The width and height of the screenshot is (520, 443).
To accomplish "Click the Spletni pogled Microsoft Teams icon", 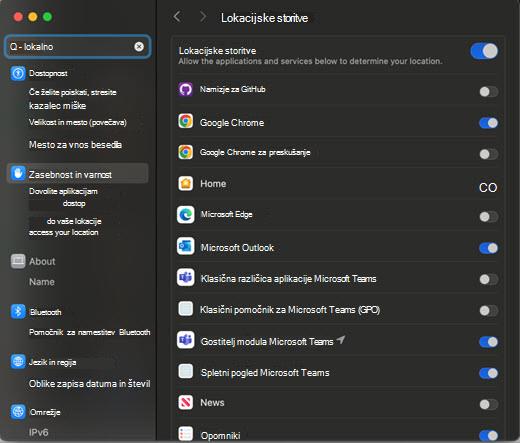I will pos(185,371).
